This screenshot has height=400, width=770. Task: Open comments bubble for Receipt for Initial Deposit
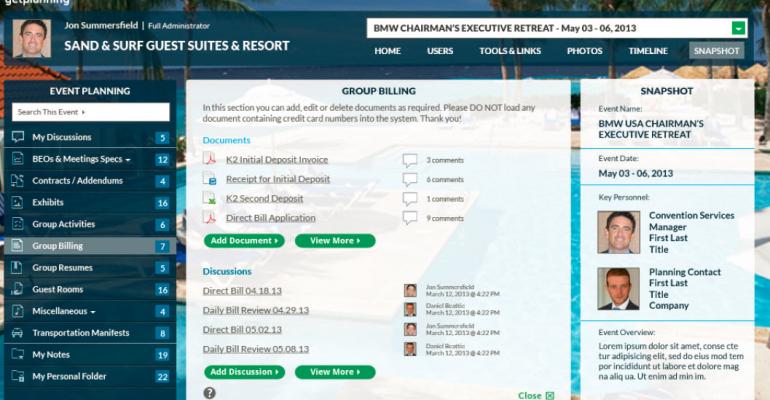[x=410, y=180]
